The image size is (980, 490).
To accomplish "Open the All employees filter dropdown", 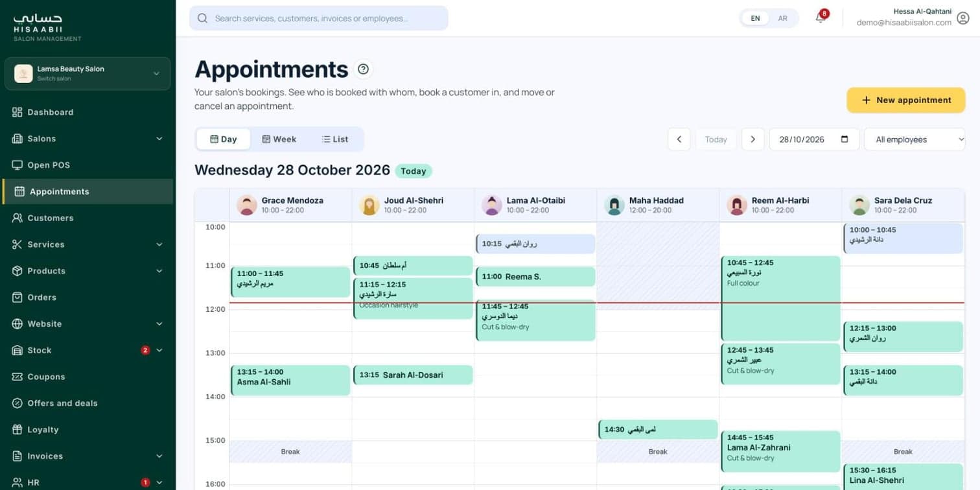I will tap(915, 139).
